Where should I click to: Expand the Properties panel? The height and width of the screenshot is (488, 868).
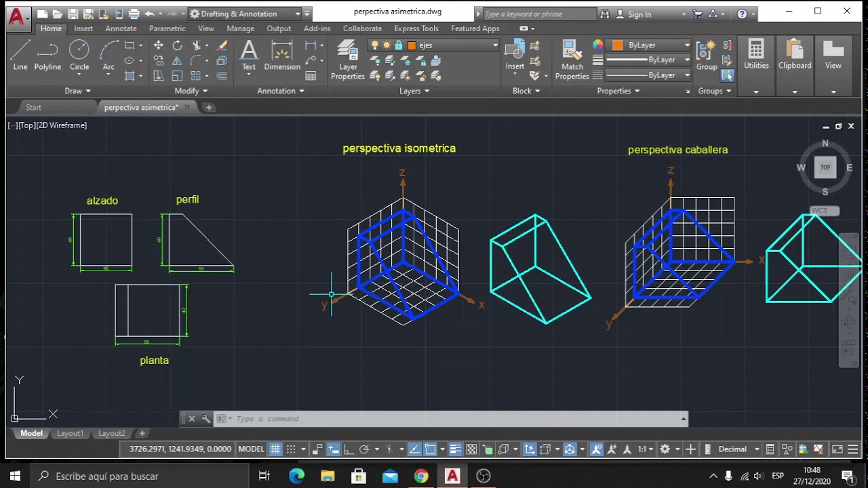tap(618, 91)
